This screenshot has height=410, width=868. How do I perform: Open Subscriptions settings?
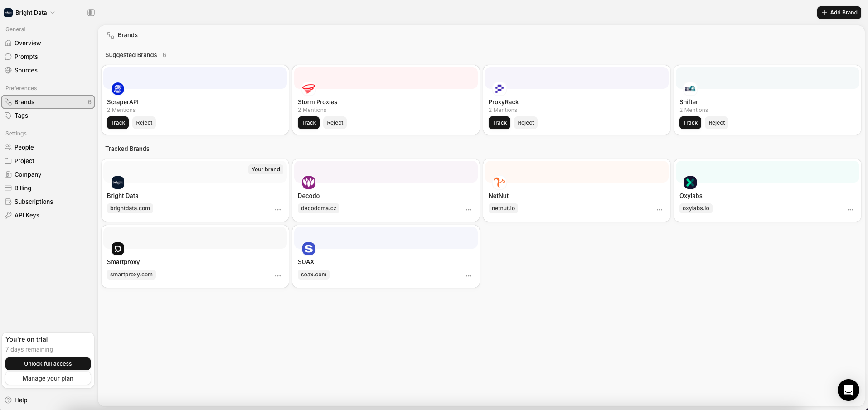(48, 202)
